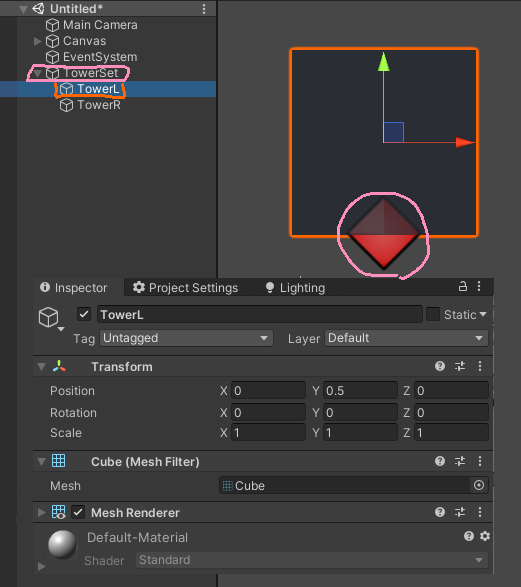The image size is (521, 587).
Task: Open the Lighting tab
Action: coord(295,288)
